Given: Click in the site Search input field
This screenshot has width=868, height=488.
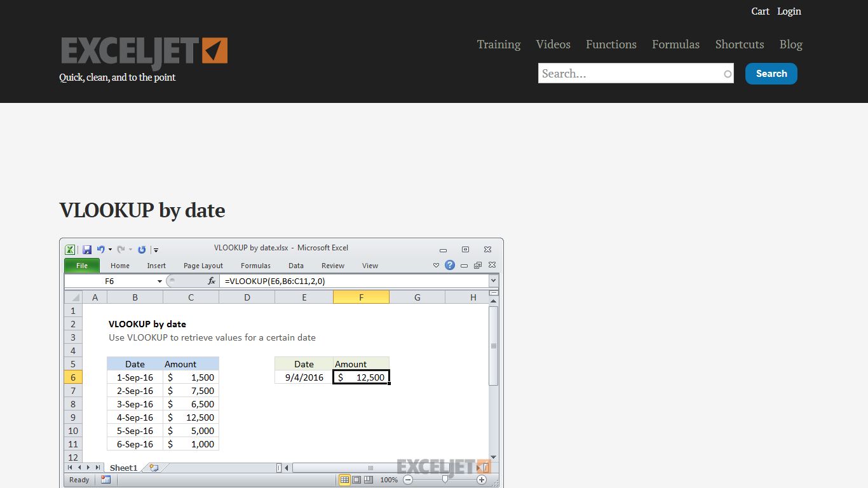Looking at the screenshot, I should 635,73.
